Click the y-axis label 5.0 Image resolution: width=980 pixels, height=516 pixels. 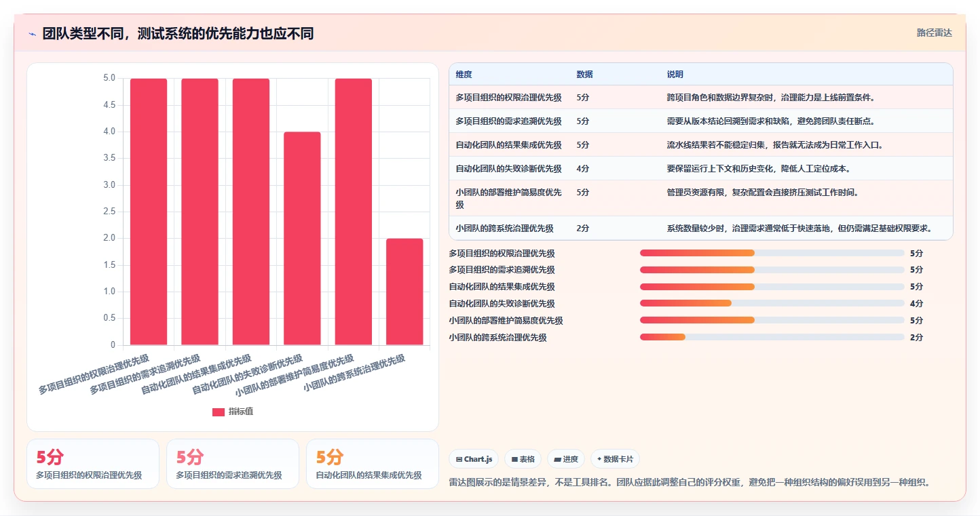(109, 78)
